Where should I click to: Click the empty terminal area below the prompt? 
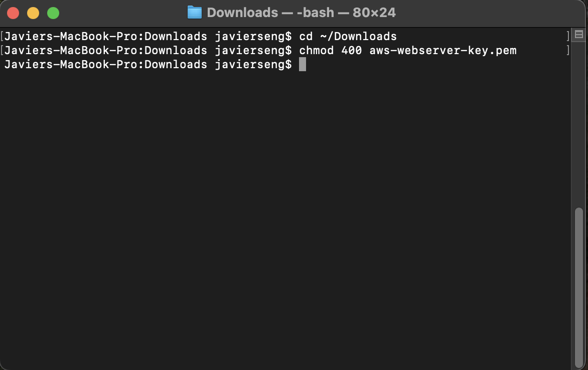click(x=285, y=218)
